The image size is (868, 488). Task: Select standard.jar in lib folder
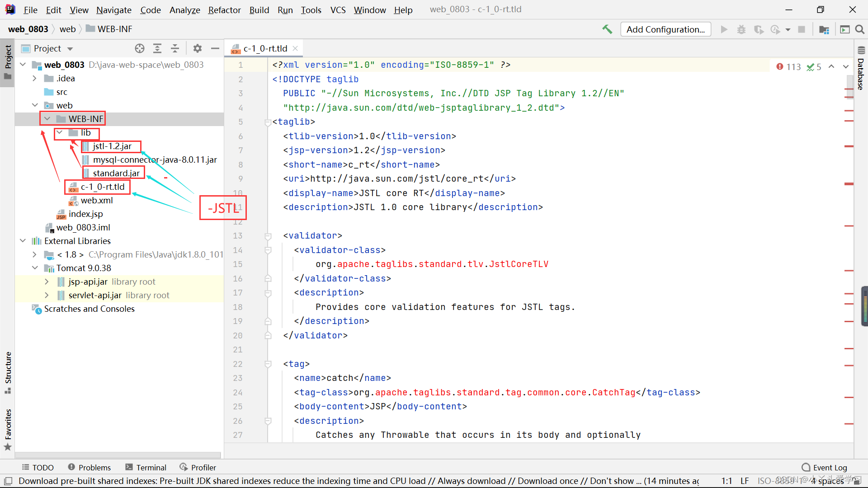[116, 173]
